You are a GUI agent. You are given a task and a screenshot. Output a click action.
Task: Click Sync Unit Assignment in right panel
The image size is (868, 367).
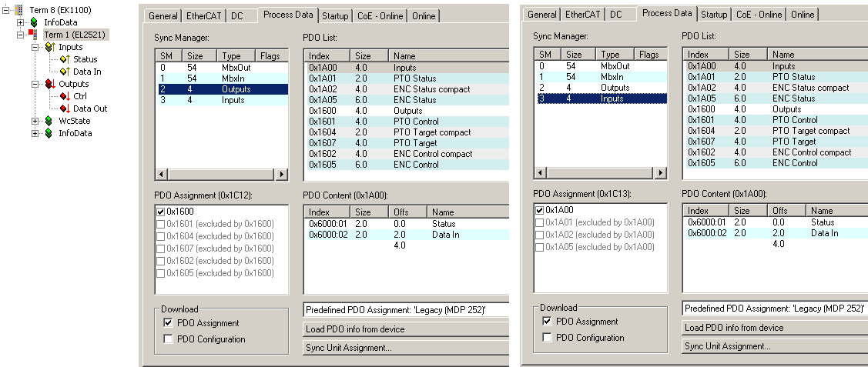click(775, 346)
